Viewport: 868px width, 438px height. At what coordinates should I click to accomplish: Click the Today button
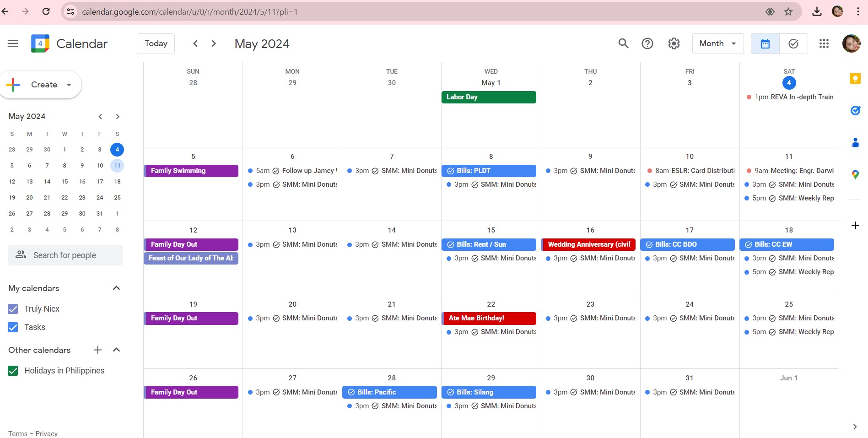click(156, 43)
